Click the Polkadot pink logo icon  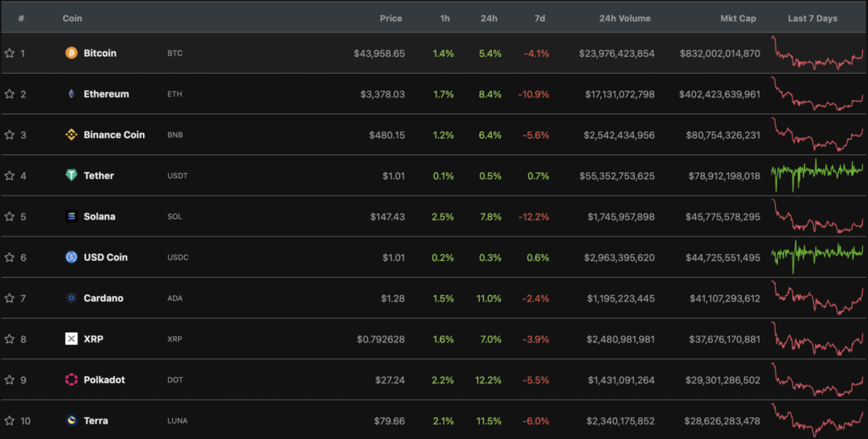click(x=71, y=380)
